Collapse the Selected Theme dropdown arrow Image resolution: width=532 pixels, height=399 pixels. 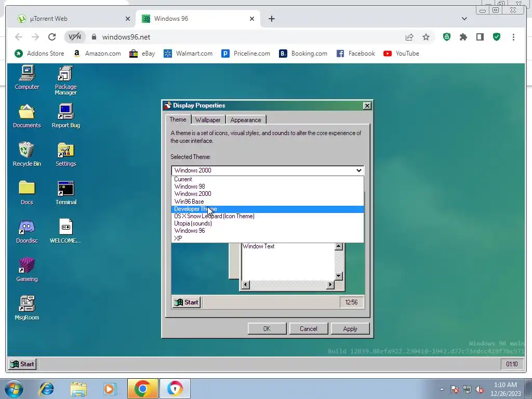pyautogui.click(x=358, y=170)
